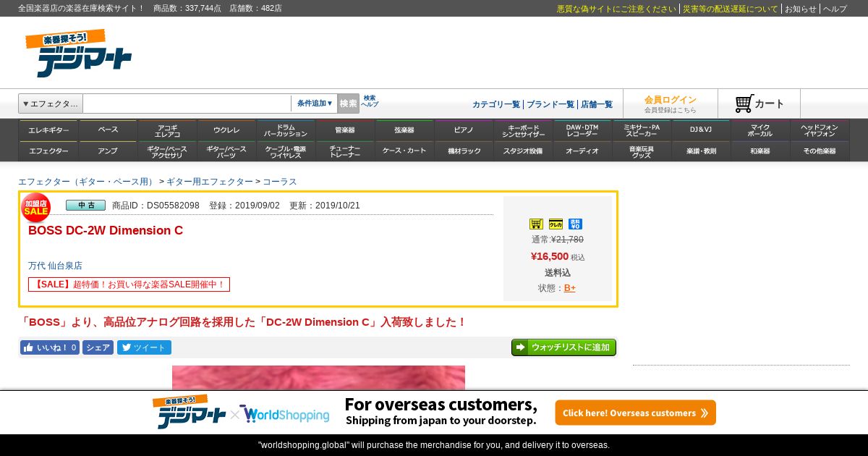The image size is (868, 456).
Task: Select the ドラム パーカッション category tab
Action: (x=286, y=130)
